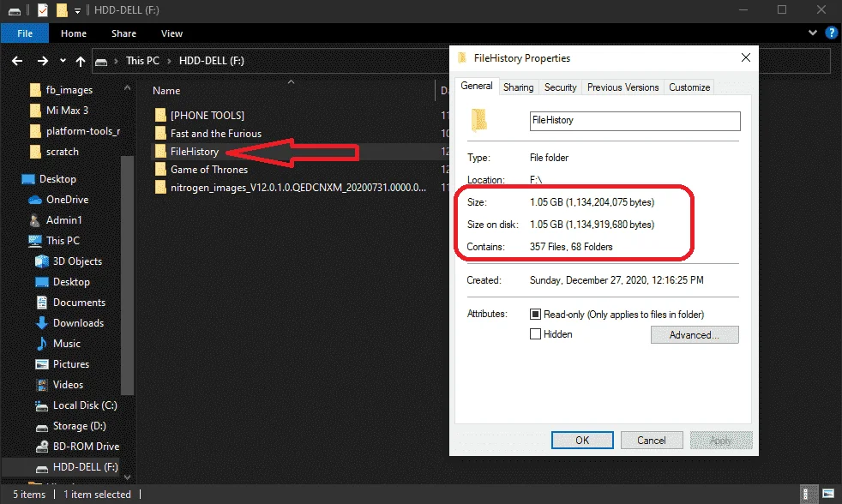Select the nitrogen_images_V12.0.1.0 folder

(x=298, y=188)
